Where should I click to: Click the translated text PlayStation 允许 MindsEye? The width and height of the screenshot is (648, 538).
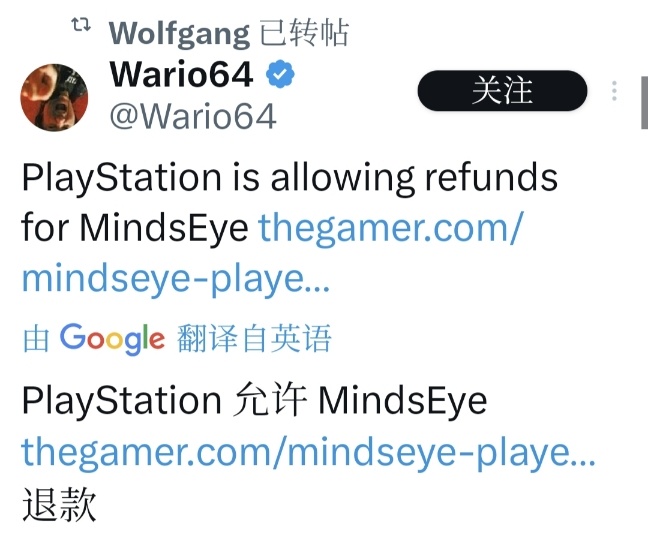(x=254, y=400)
